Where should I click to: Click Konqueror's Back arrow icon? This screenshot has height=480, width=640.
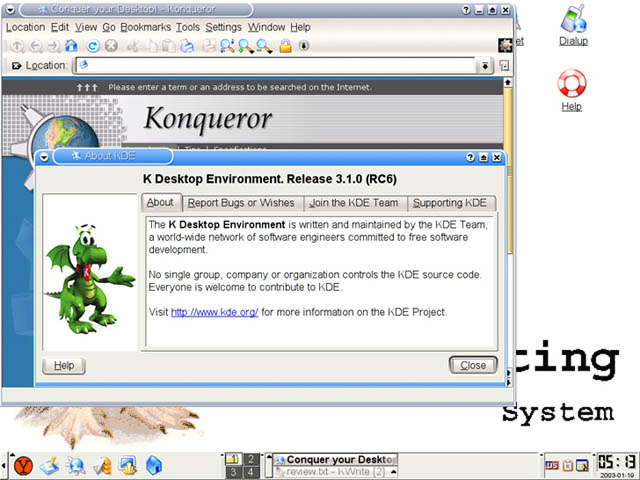point(36,46)
